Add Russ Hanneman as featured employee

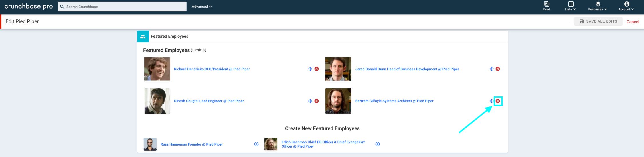pos(256,144)
